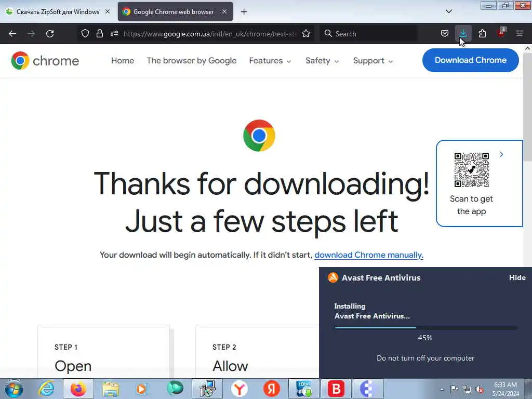Image resolution: width=532 pixels, height=399 pixels.
Task: Expand the Safety dropdown menu
Action: 322,61
